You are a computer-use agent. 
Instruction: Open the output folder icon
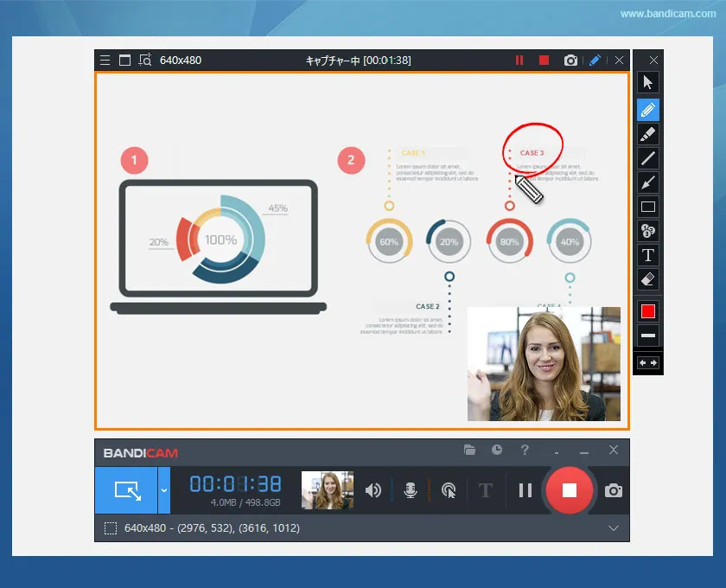tap(469, 450)
